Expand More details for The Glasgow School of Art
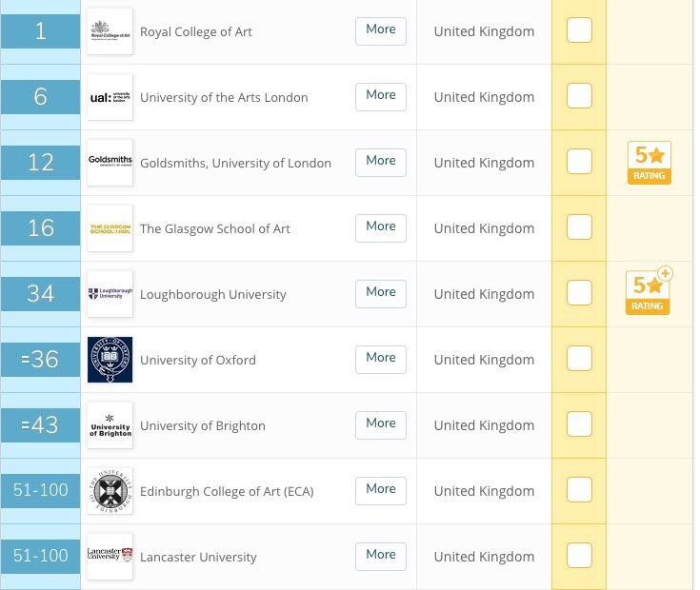 (x=381, y=226)
